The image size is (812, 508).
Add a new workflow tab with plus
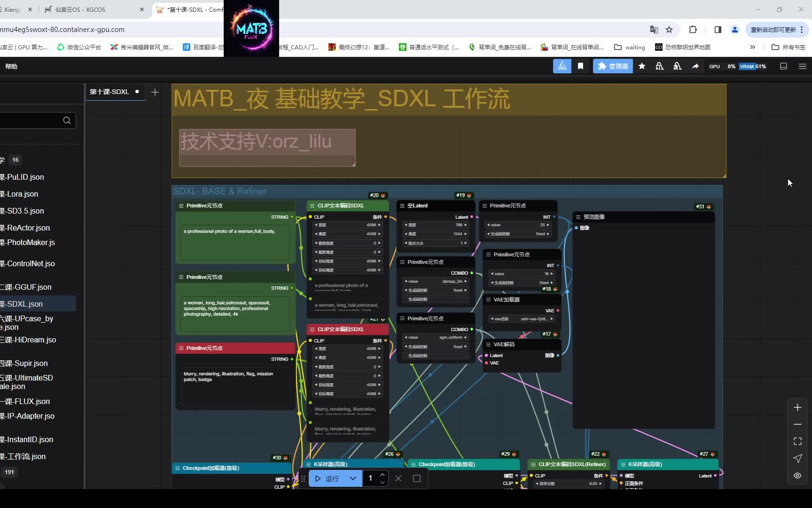point(155,92)
